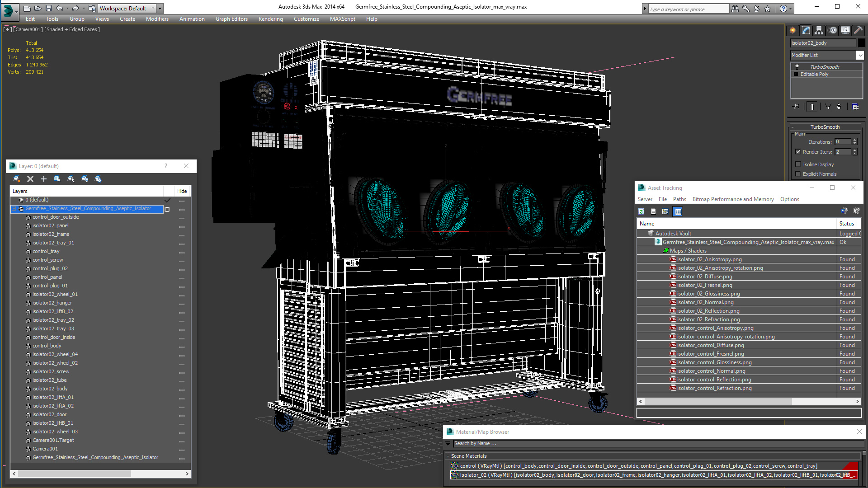The height and width of the screenshot is (488, 868).
Task: Toggle Show End Result icon
Action: pos(812,107)
